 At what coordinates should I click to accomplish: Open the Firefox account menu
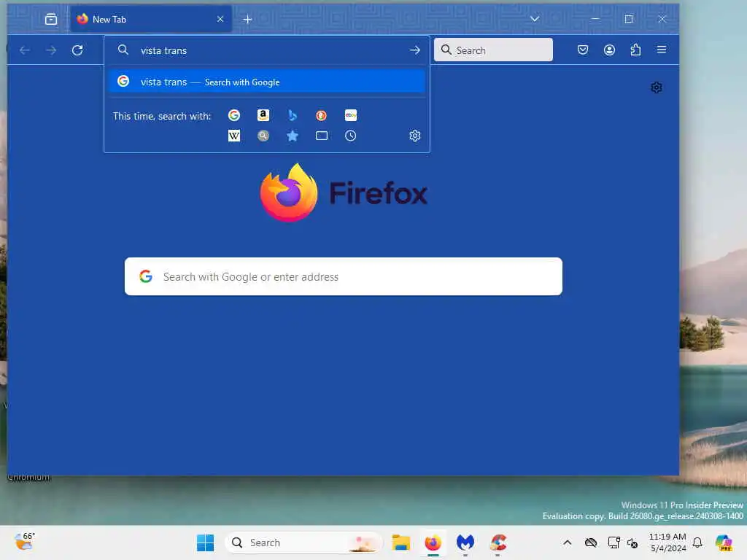pos(609,50)
